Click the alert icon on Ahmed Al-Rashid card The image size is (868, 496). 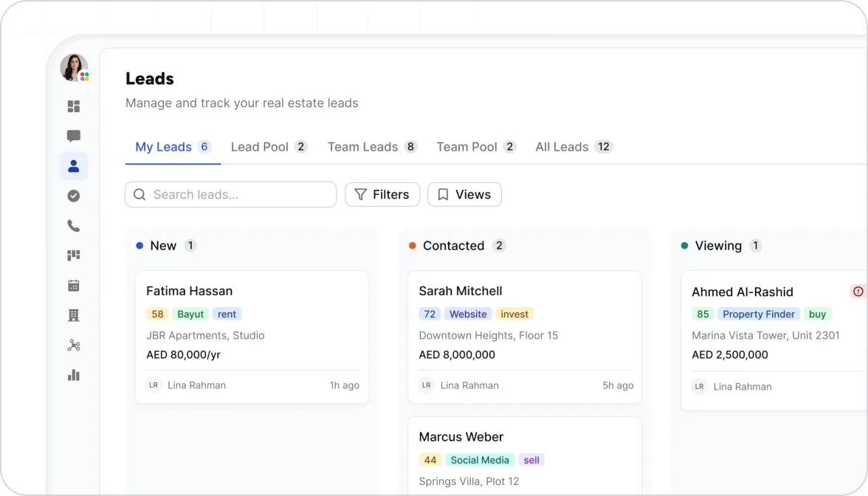click(858, 291)
